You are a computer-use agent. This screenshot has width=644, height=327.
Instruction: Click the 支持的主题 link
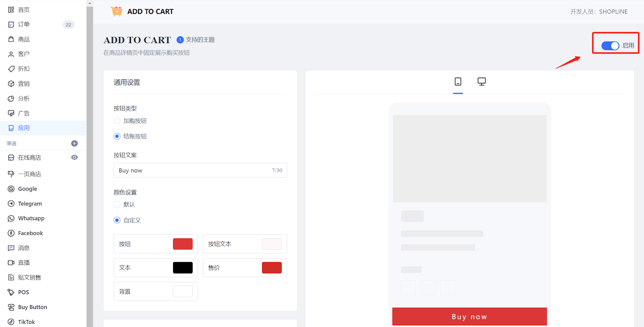pos(200,40)
